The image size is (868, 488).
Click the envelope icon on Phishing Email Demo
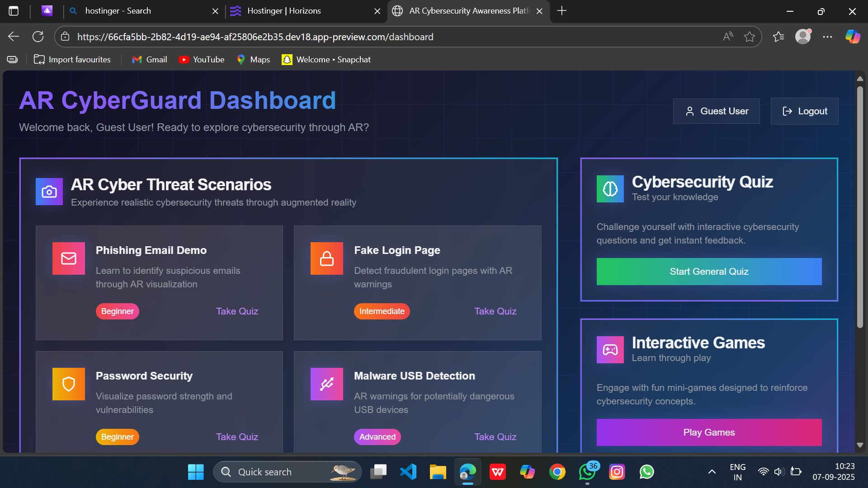pyautogui.click(x=69, y=258)
